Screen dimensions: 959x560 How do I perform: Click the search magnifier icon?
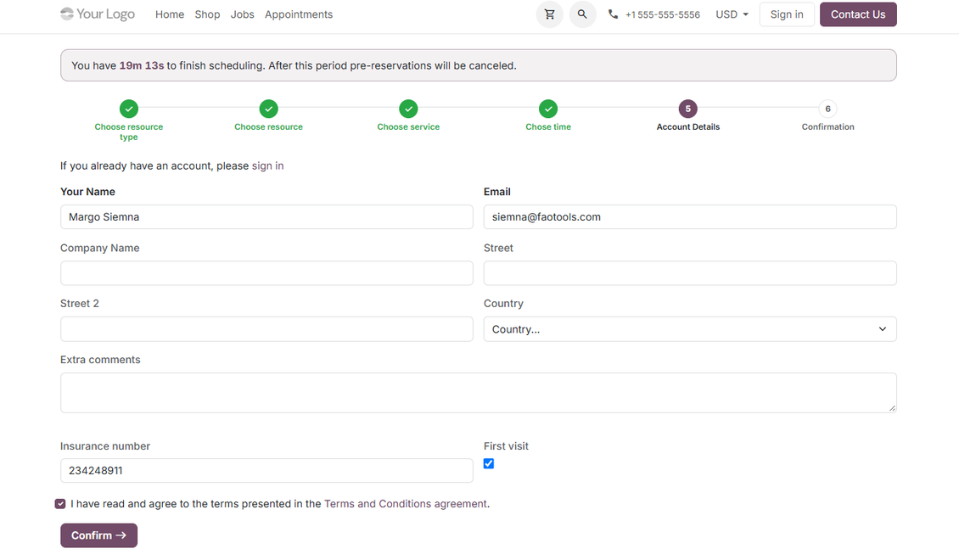click(x=582, y=14)
